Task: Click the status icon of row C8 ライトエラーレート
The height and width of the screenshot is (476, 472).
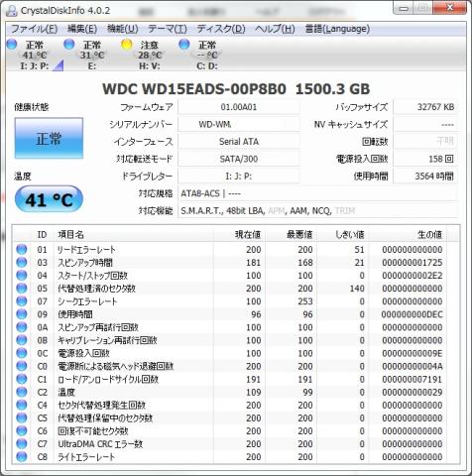Action: [x=22, y=456]
